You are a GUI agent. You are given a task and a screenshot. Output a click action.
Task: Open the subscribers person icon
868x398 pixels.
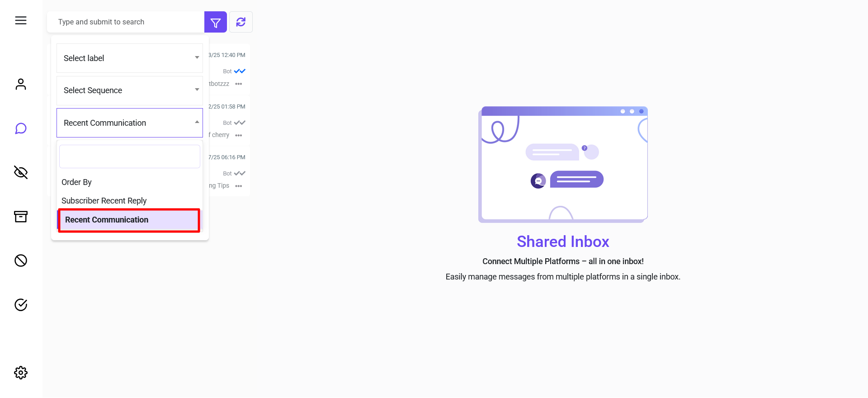(x=21, y=84)
